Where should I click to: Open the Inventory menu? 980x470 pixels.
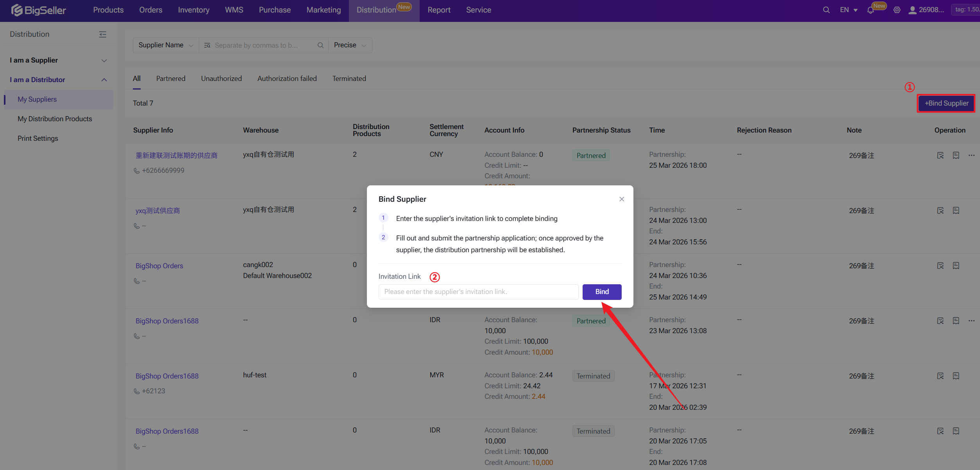pyautogui.click(x=193, y=10)
